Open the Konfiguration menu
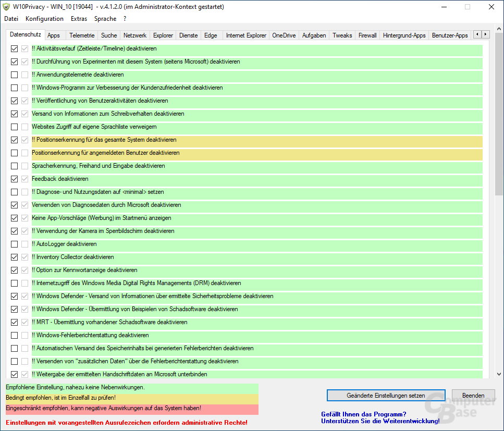The height and width of the screenshot is (431, 504). pyautogui.click(x=44, y=19)
